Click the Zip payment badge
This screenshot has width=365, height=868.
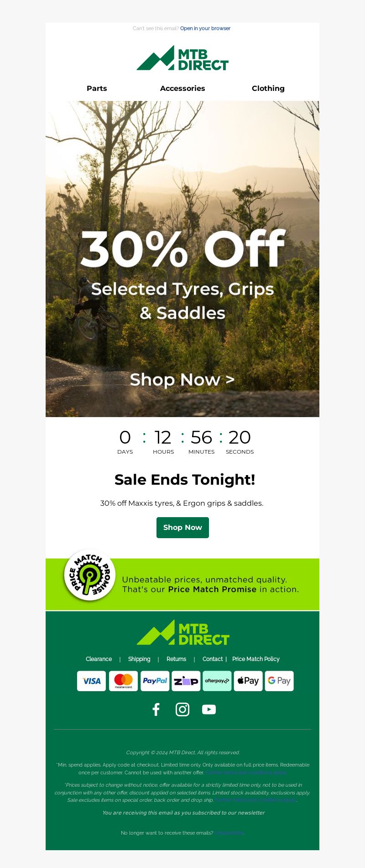pos(186,681)
